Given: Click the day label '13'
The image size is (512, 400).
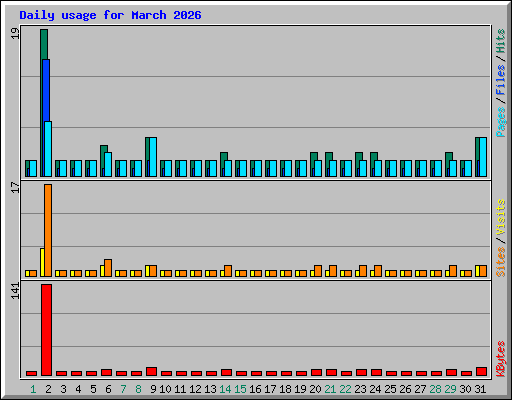Looking at the screenshot, I should [210, 389].
